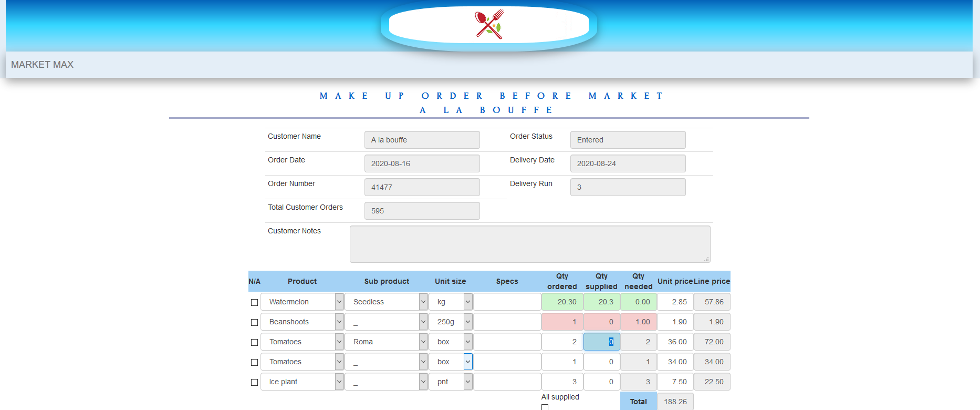This screenshot has width=980, height=410.
Task: Open the pnt unit size dropdown
Action: 451,382
